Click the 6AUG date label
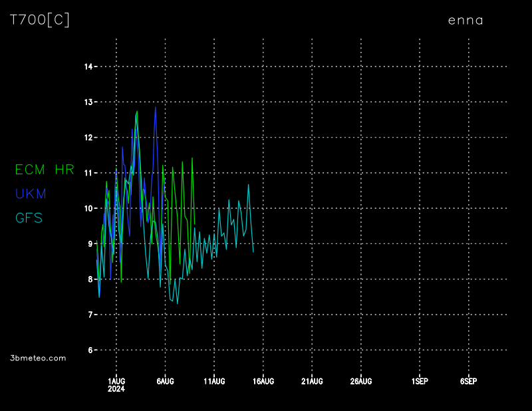Viewport: 532px width, 411px height. pos(165,381)
